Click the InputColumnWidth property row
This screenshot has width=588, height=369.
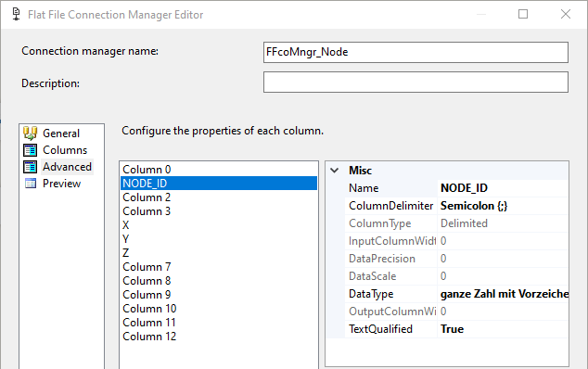pyautogui.click(x=456, y=241)
